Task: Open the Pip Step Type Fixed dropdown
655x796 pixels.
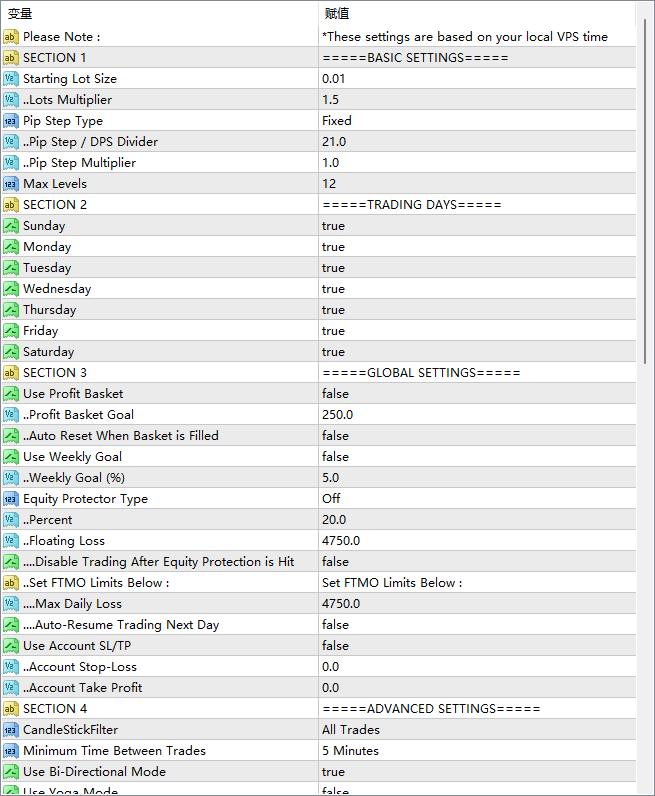Action: 477,121
